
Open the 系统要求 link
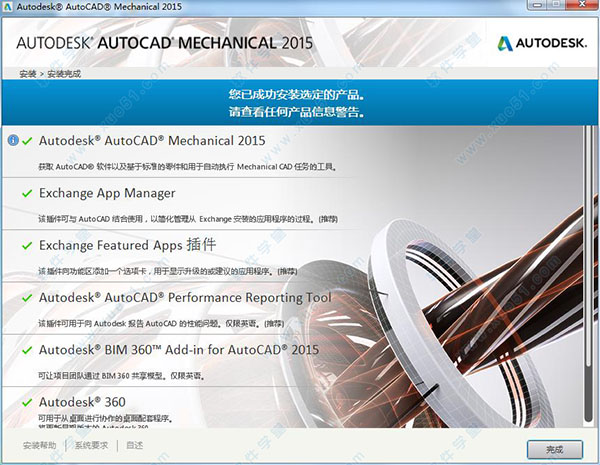[91, 445]
